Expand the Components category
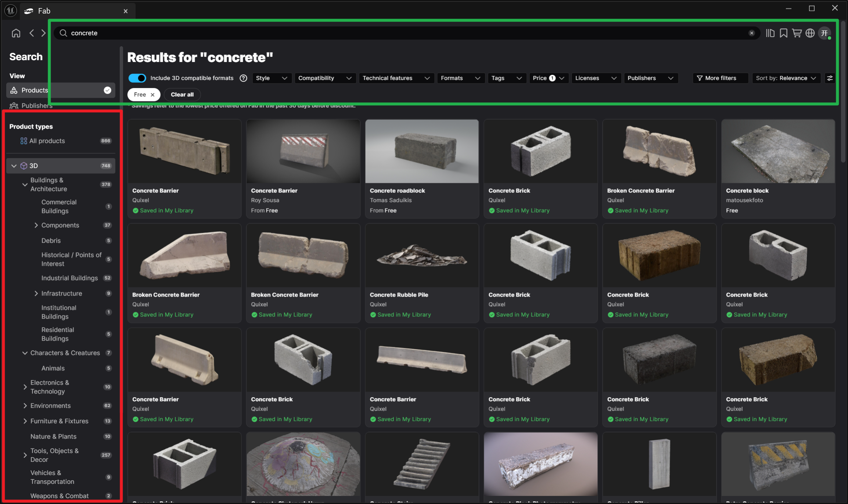 coord(36,225)
